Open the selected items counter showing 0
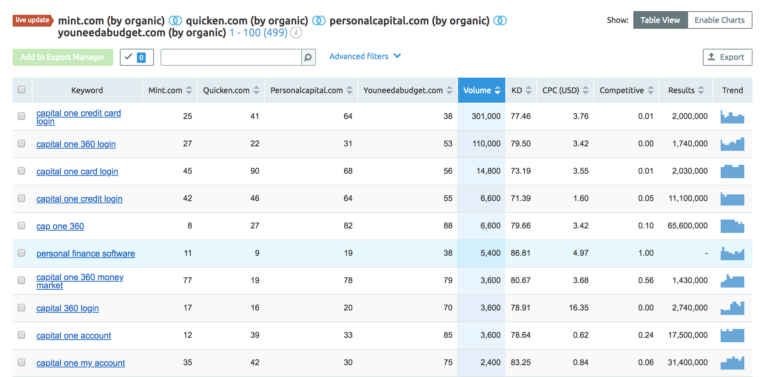 pos(137,57)
